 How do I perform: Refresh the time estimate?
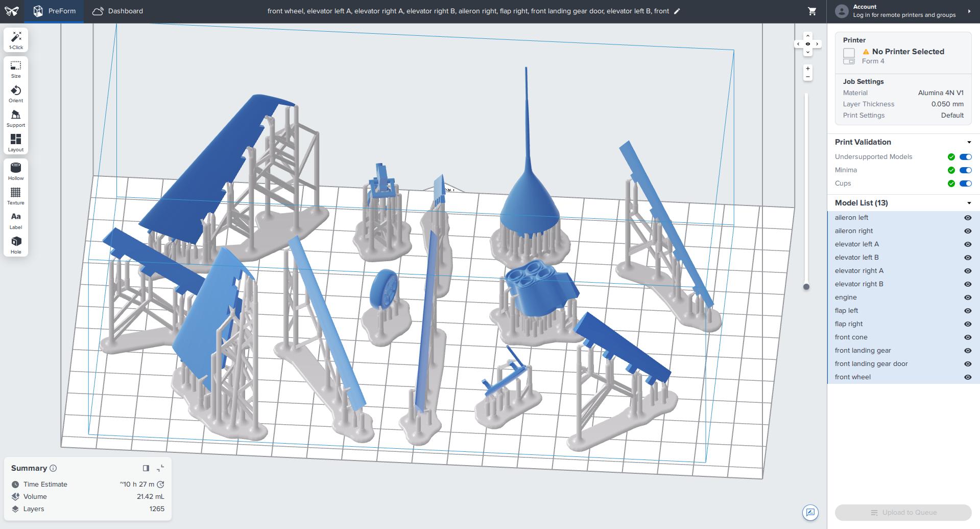pyautogui.click(x=160, y=485)
